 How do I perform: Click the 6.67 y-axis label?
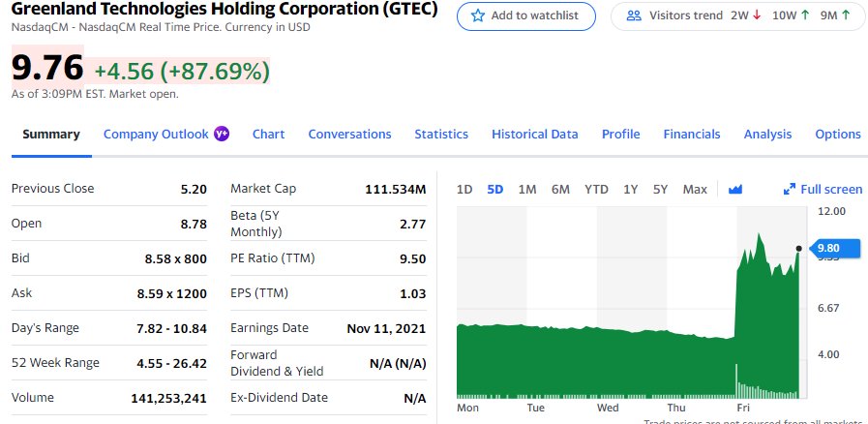point(828,308)
